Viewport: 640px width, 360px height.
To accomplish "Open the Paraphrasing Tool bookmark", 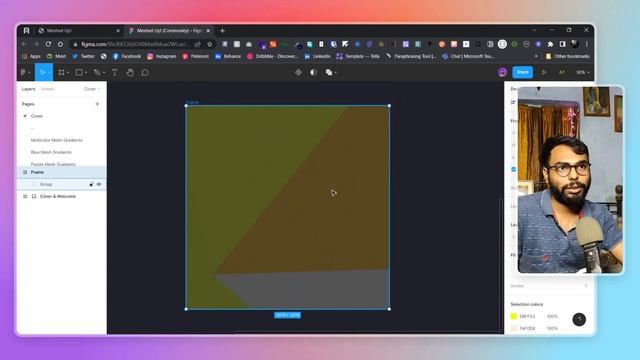I will point(411,56).
